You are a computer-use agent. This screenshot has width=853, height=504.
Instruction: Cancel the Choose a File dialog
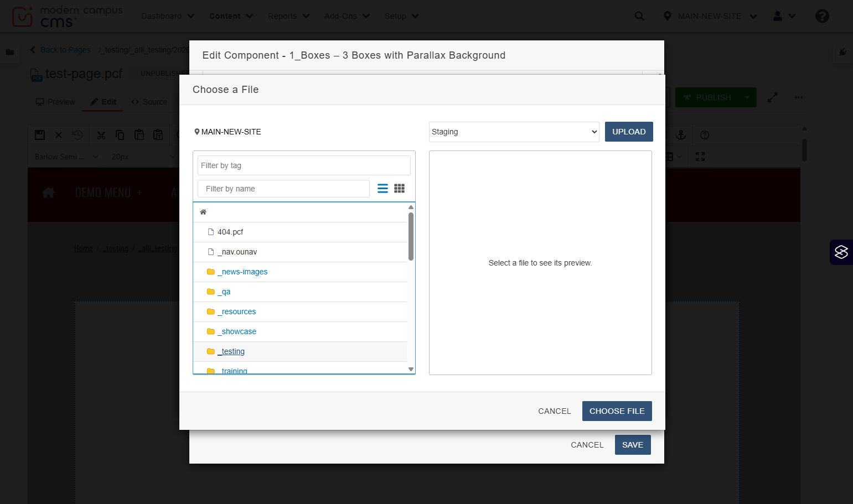[x=554, y=411]
